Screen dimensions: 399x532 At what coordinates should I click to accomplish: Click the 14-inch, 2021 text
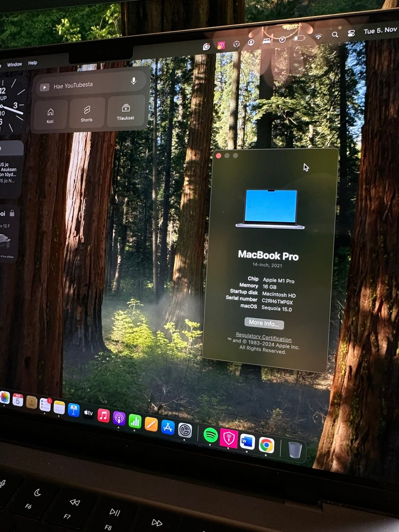pos(267,265)
